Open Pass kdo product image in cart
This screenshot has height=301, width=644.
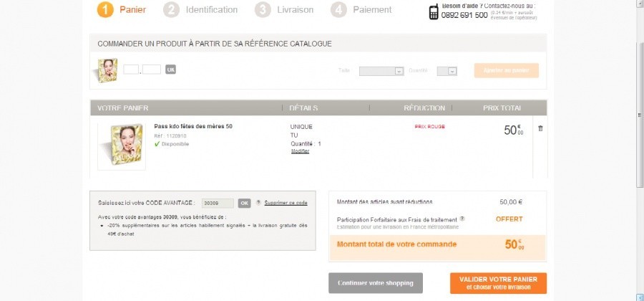122,146
